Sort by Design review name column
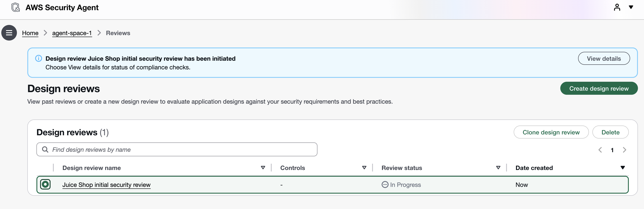644x209 pixels. [263, 168]
